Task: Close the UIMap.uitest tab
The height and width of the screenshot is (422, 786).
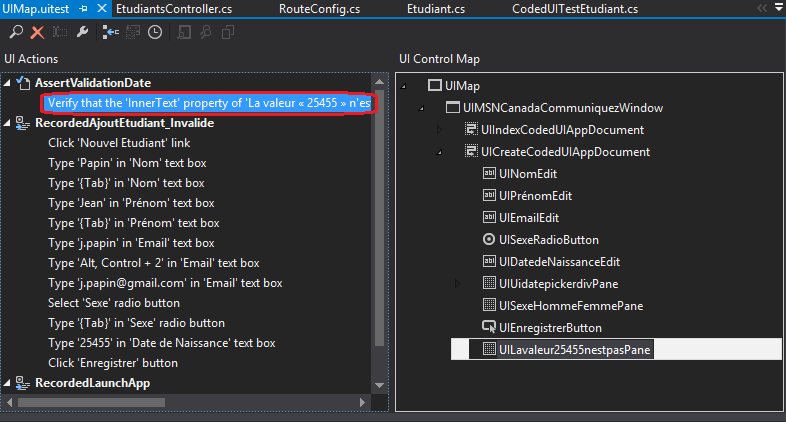Action: pyautogui.click(x=101, y=9)
